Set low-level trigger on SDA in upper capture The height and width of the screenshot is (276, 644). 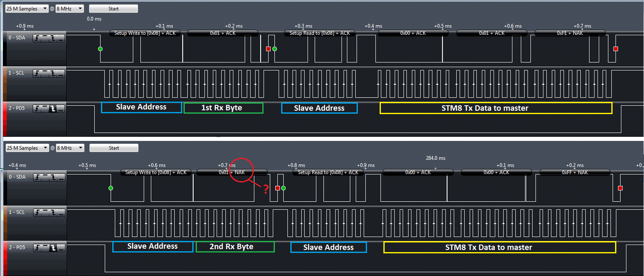click(61, 38)
